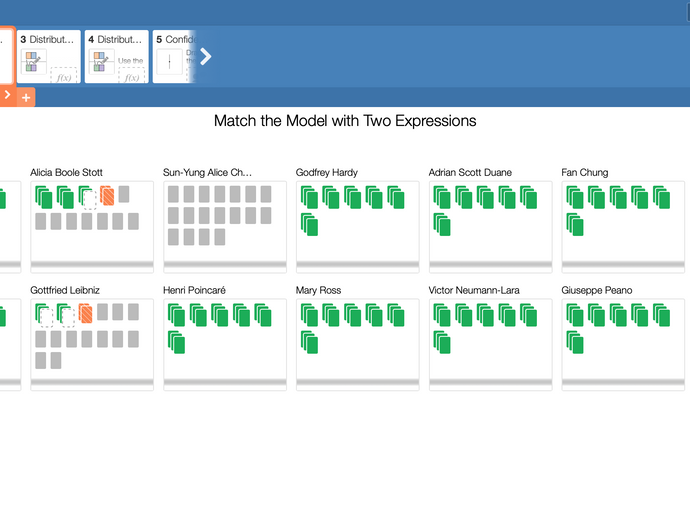The width and height of the screenshot is (690, 518).
Task: Click Gottfried Leibniz's orange incorrect card icon
Action: [85, 313]
